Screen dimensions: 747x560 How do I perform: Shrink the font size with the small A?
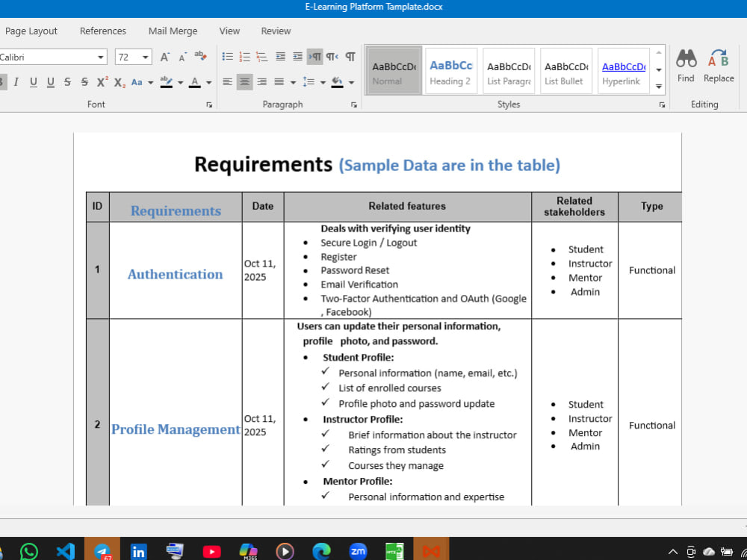[x=182, y=57]
